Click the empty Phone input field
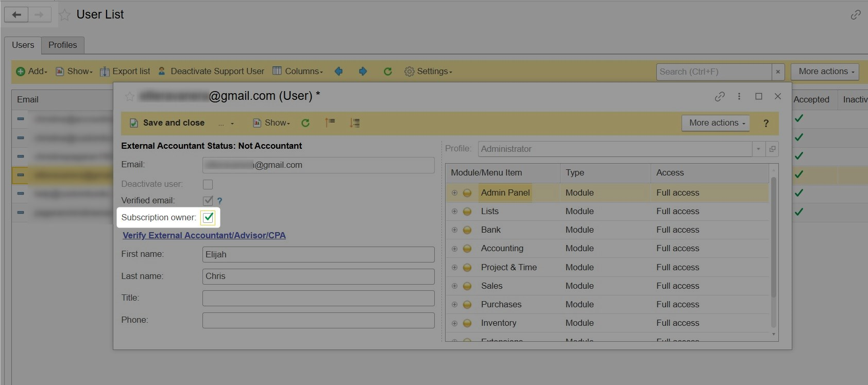This screenshot has width=868, height=385. (318, 320)
